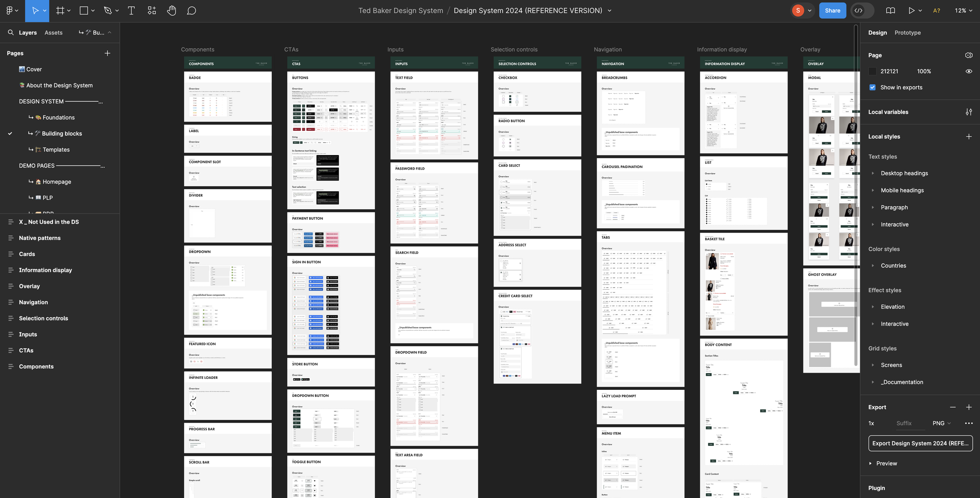This screenshot has width=980, height=498.
Task: Open Pen tool options dropdown arrow
Action: click(x=117, y=11)
